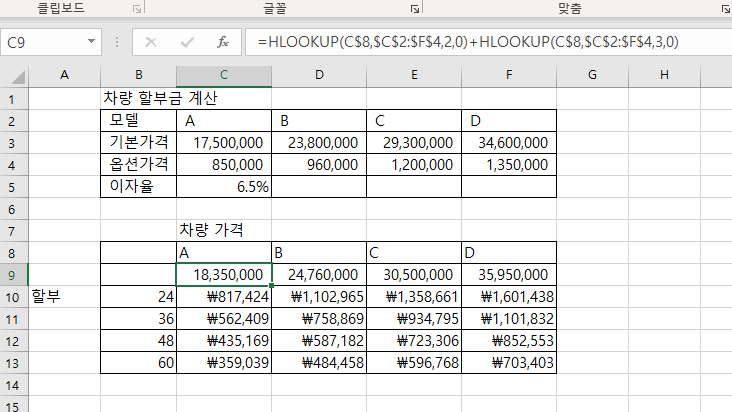The image size is (732, 412).
Task: Confirm formula with the check mark button
Action: click(187, 42)
